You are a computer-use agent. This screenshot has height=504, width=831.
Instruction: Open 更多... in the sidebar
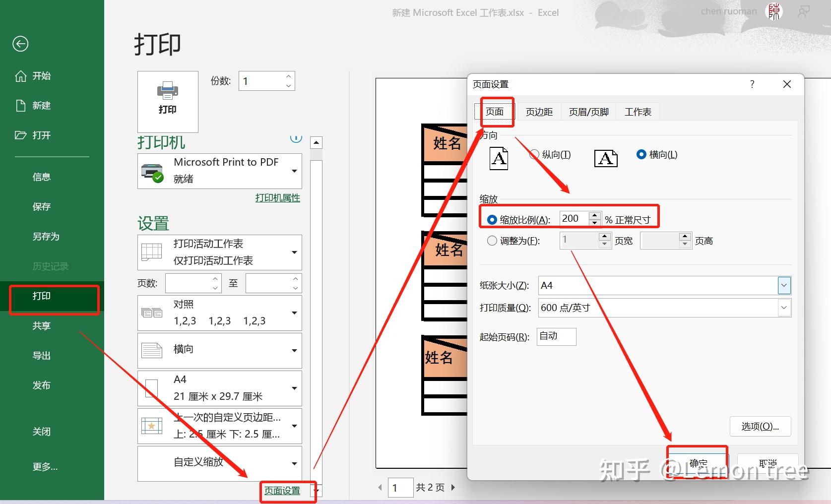click(45, 467)
